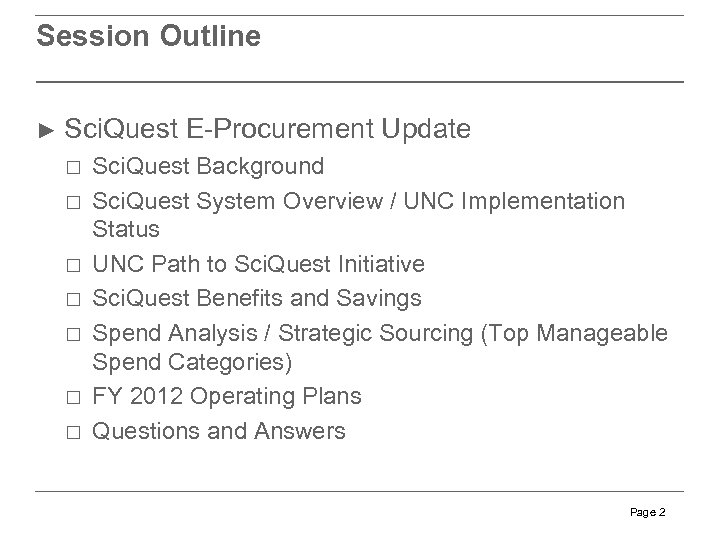The image size is (720, 540).
Task: Click the Page 2 label
Action: pyautogui.click(x=649, y=512)
